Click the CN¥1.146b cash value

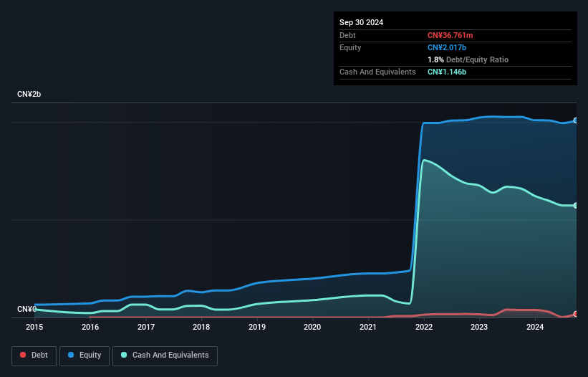pos(447,72)
